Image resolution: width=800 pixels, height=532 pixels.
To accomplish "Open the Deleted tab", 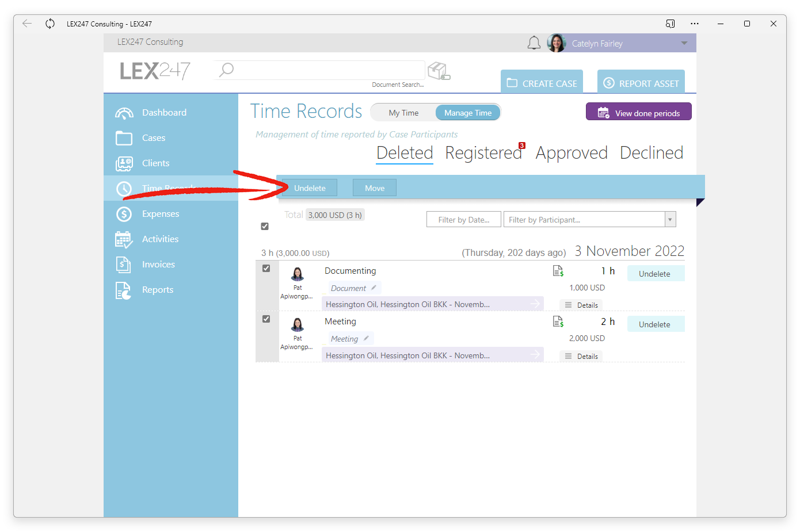I will (x=405, y=153).
